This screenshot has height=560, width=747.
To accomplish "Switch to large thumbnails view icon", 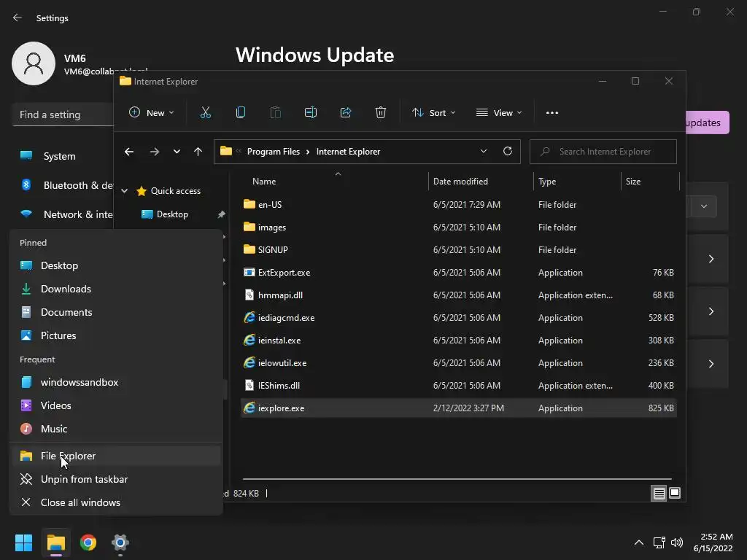I will coord(675,493).
